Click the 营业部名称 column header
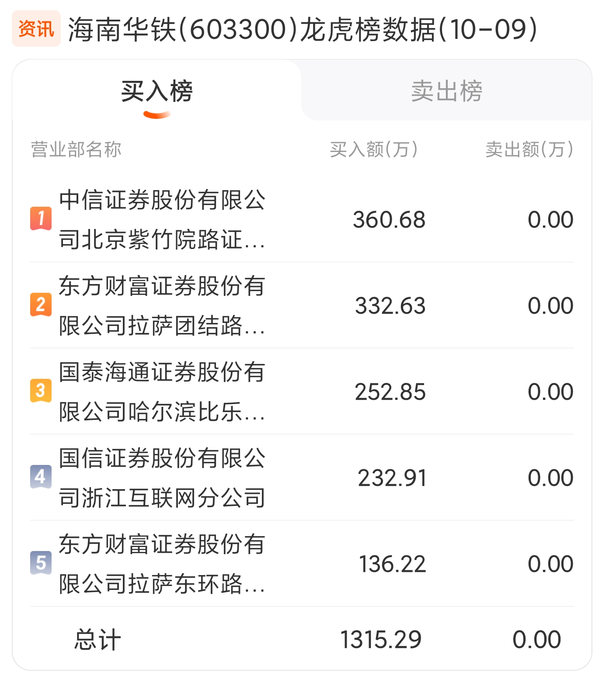This screenshot has width=616, height=676. point(76,149)
